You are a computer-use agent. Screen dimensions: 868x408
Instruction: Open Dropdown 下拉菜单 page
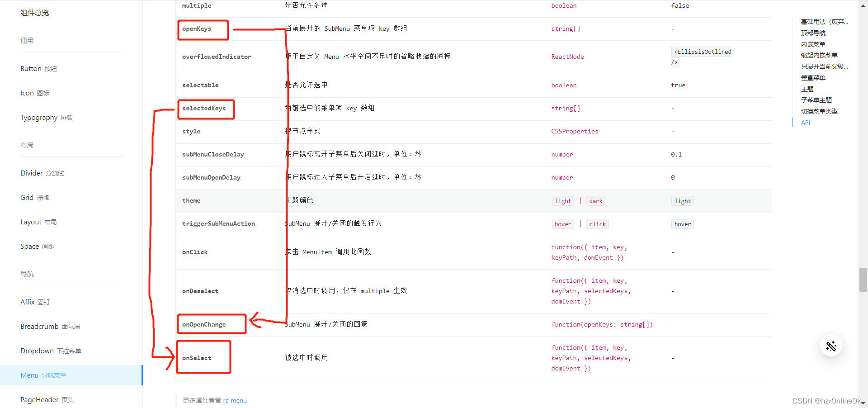[x=51, y=351]
